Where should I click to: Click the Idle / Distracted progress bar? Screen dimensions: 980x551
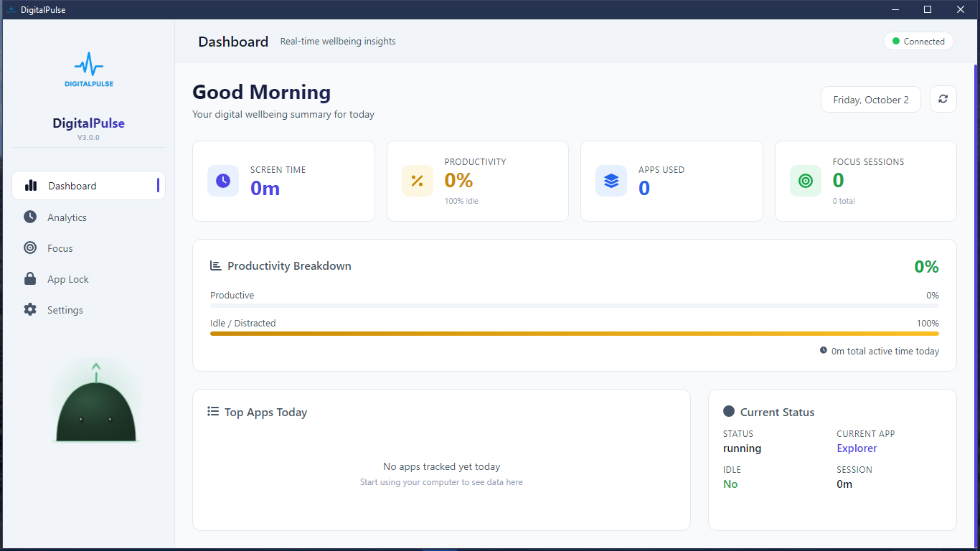tap(575, 334)
